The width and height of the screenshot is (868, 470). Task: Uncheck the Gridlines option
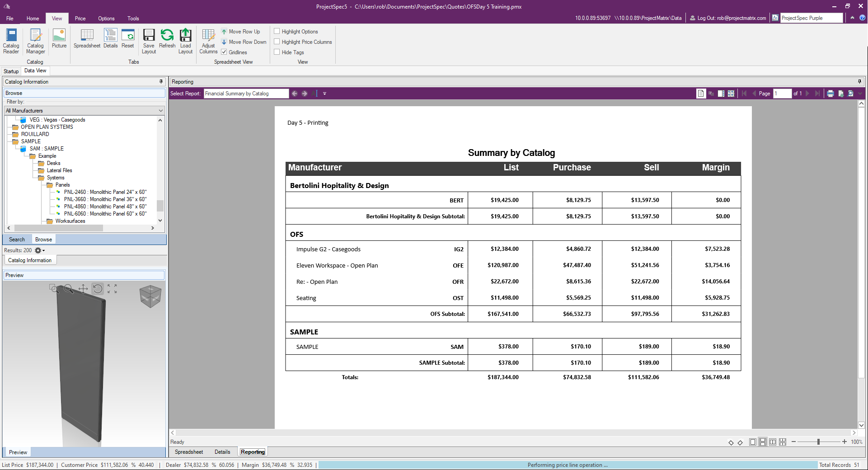coord(224,52)
